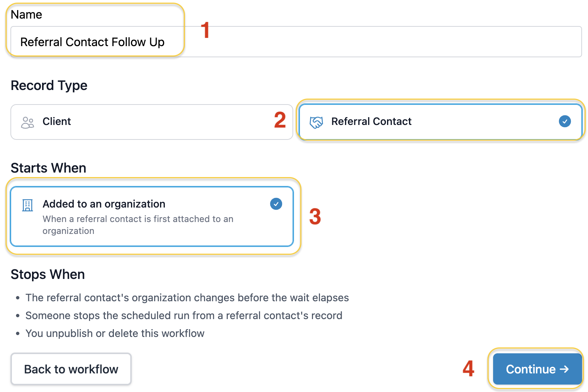
Task: Click the bullet about organization changes before wait
Action: point(187,298)
